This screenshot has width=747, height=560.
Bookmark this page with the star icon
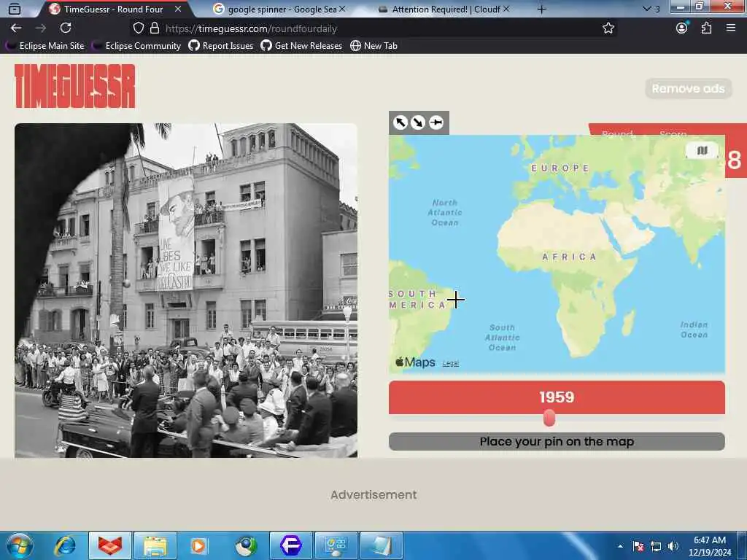click(608, 28)
